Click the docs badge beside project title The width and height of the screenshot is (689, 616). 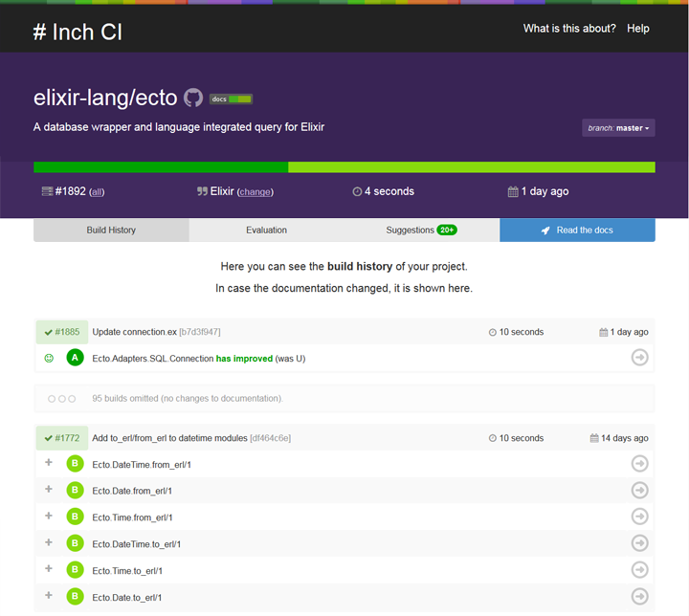tap(231, 99)
